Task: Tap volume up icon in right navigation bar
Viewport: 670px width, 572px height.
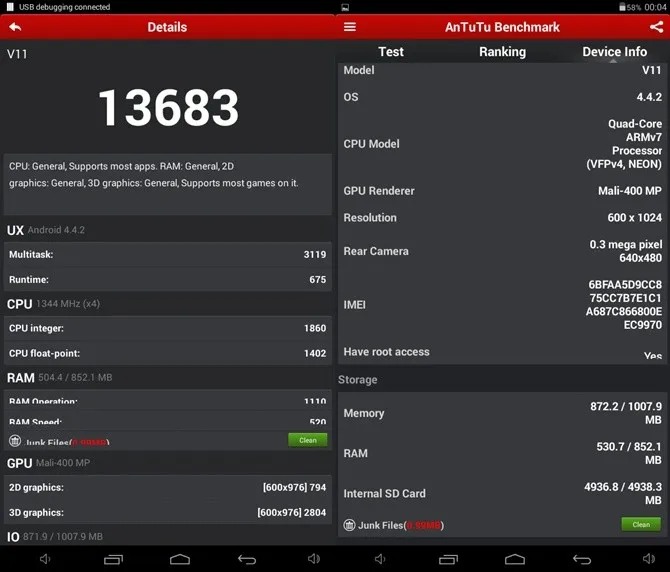Action: (649, 559)
